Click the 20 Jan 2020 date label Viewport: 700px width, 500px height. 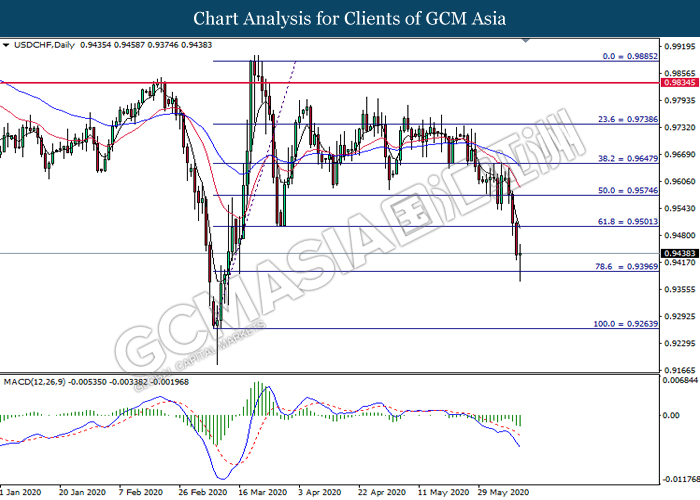pyautogui.click(x=82, y=492)
